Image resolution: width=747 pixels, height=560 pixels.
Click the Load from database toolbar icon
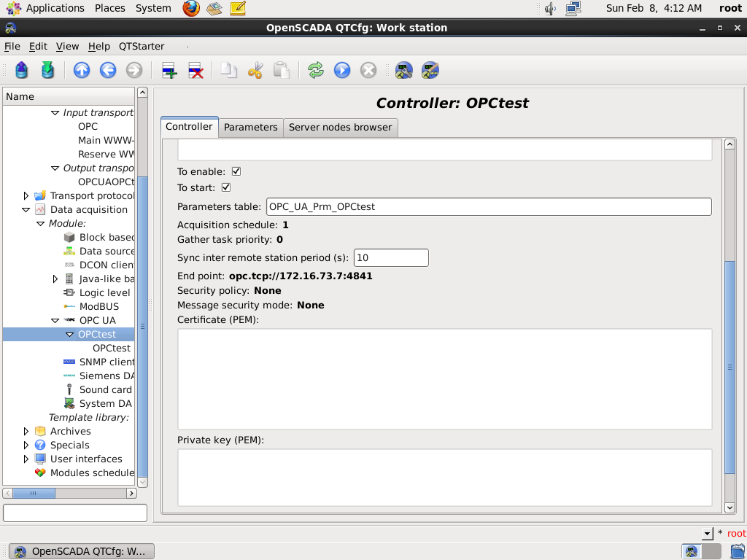point(22,71)
